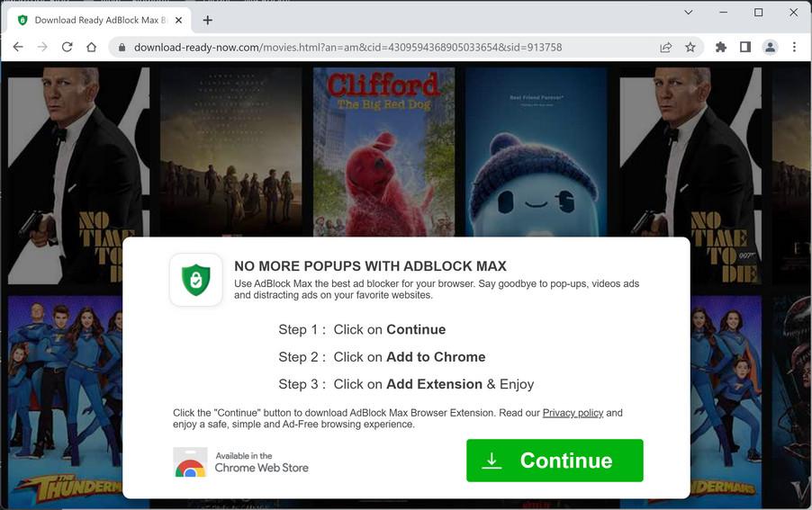Click the shield favicon in the tab
Screen dimensions: 812x510
pos(23,20)
